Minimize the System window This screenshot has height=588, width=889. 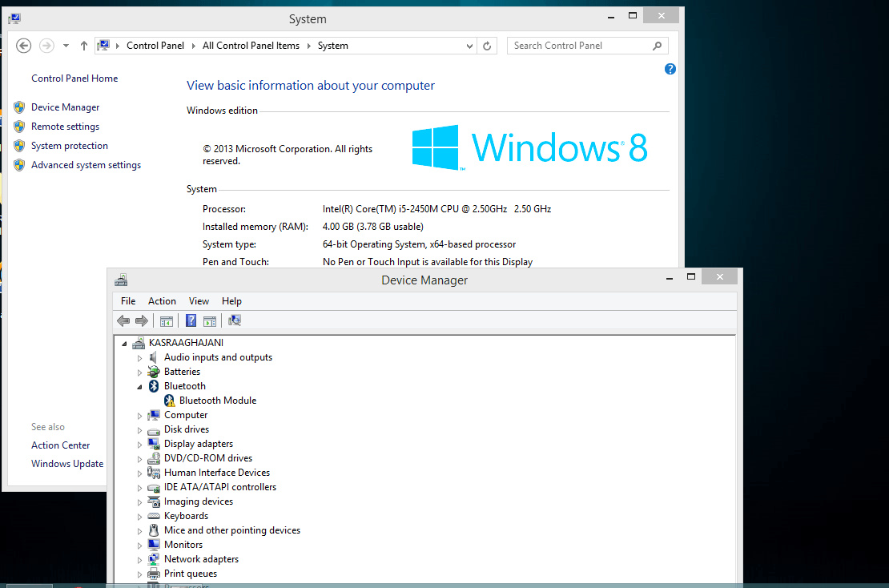point(610,17)
